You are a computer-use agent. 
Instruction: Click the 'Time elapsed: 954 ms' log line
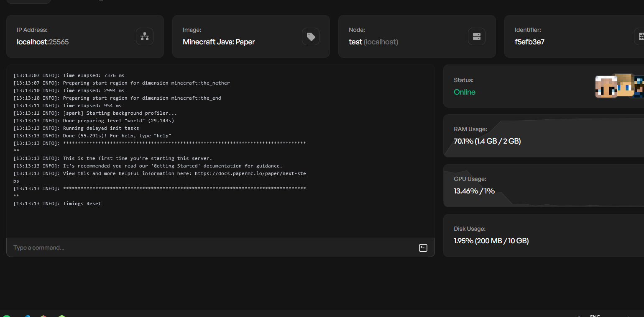(x=67, y=106)
